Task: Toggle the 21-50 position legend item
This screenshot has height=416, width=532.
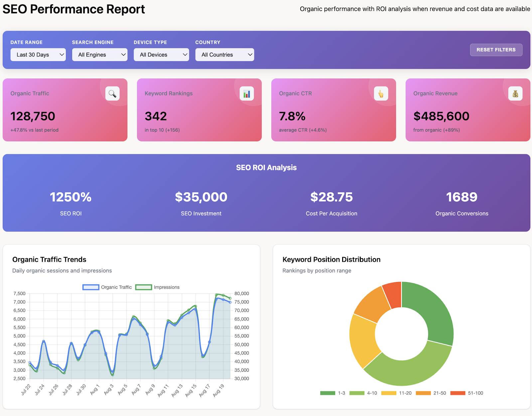Action: (x=431, y=393)
